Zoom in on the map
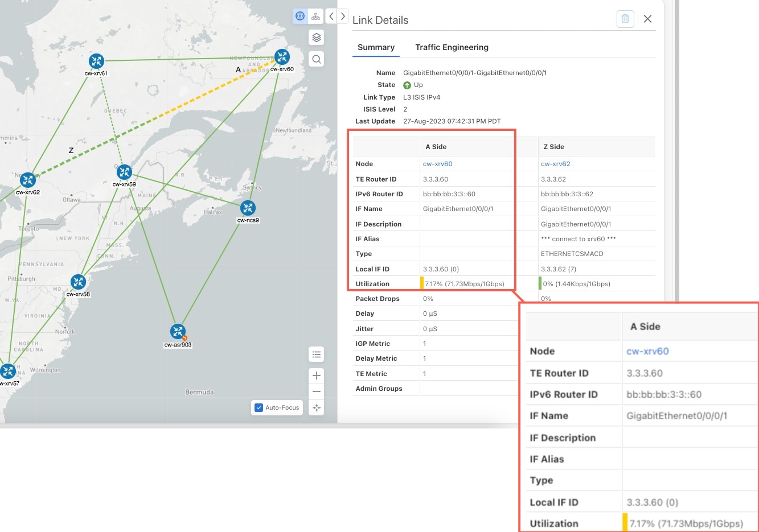Image resolution: width=759 pixels, height=532 pixels. click(316, 376)
